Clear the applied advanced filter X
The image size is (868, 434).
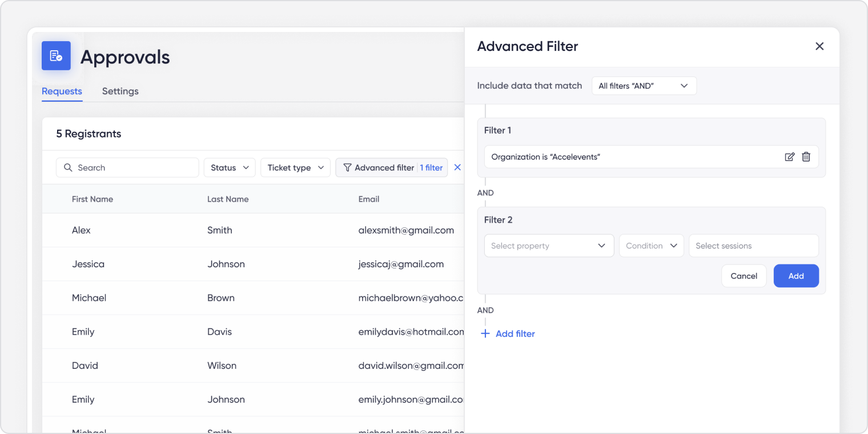point(457,167)
